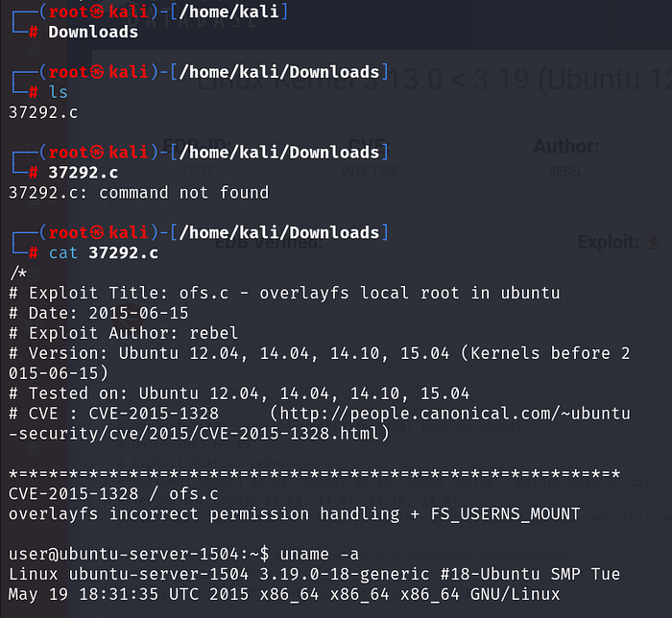Click the 'CVE-2015-1328 / ofs.c' line

click(113, 493)
